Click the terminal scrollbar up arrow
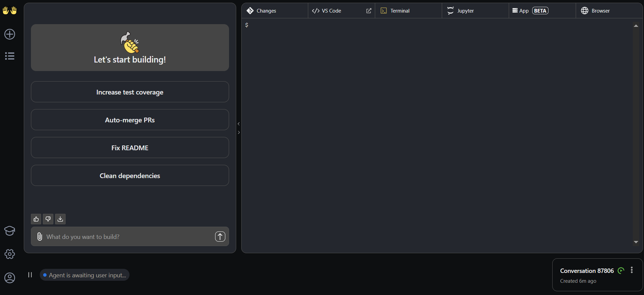 pos(636,26)
